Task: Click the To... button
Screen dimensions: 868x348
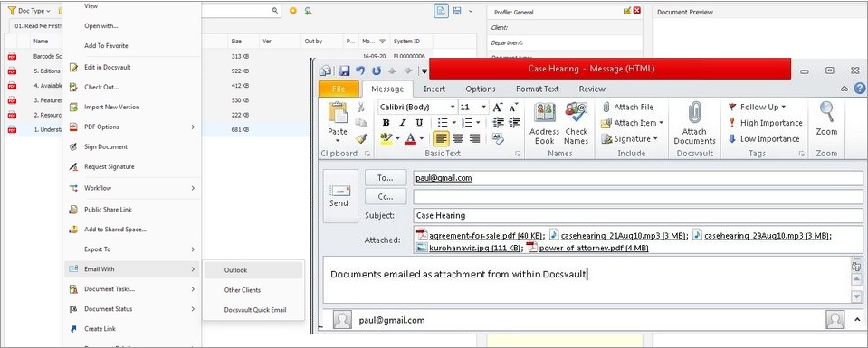Action: click(386, 177)
